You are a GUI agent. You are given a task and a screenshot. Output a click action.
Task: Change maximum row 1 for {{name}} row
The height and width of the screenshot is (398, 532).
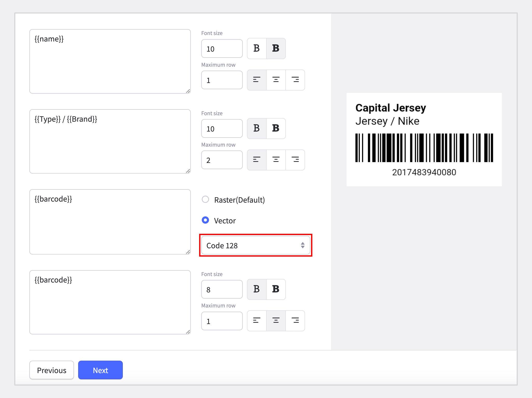[x=222, y=80]
